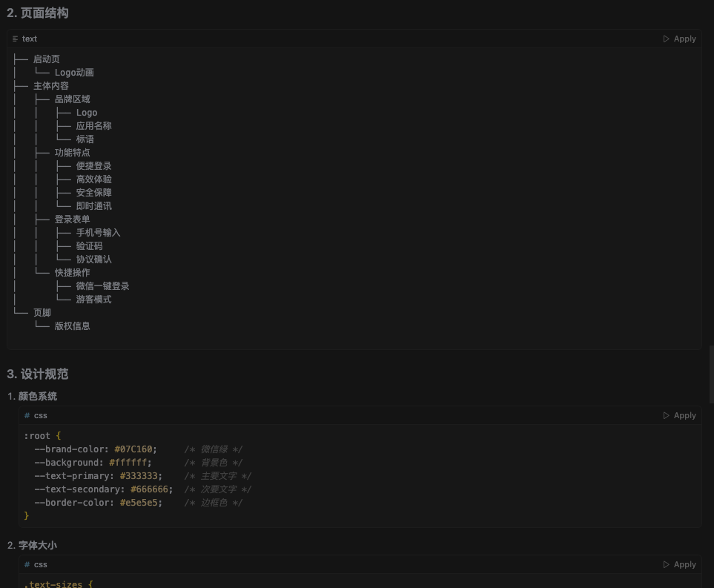Click the tree row '应用名称'

pyautogui.click(x=94, y=126)
